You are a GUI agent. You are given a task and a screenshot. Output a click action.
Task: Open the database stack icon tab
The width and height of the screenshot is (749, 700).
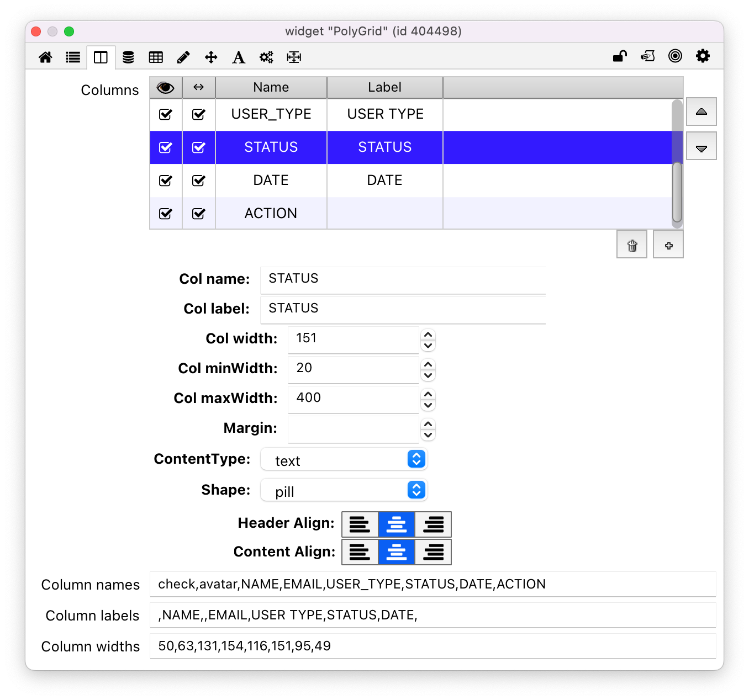[128, 57]
